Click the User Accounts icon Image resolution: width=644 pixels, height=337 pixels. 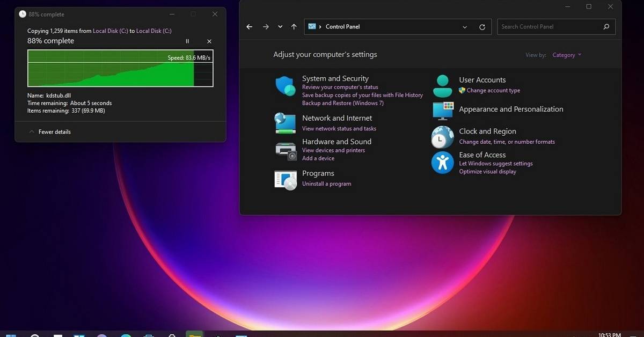coord(442,86)
